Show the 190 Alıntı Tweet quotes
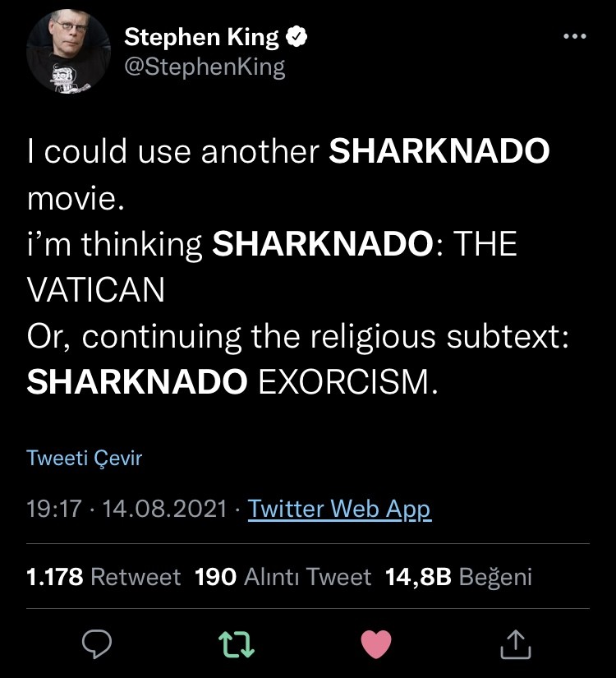Viewport: 616px width, 678px height. (x=283, y=577)
